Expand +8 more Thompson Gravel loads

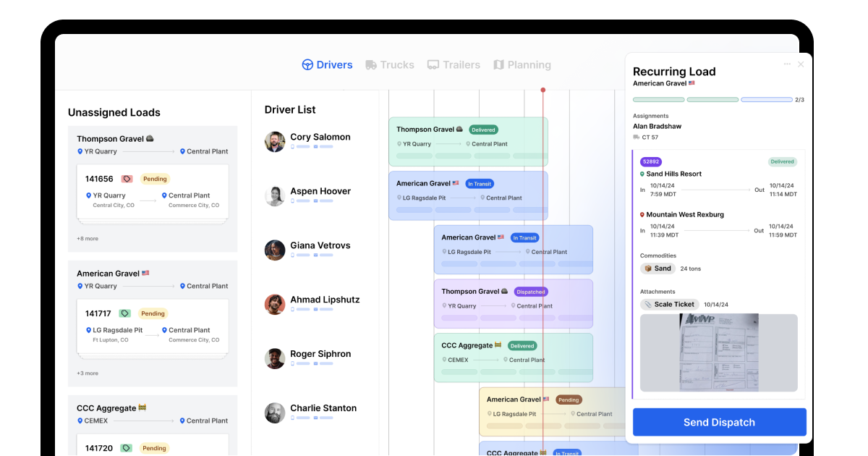(88, 238)
